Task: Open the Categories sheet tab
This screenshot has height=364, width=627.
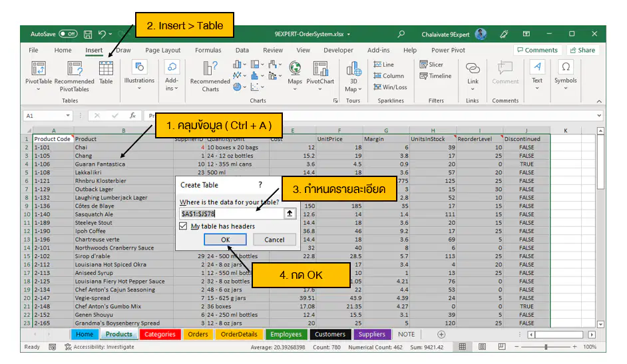Action: point(160,335)
